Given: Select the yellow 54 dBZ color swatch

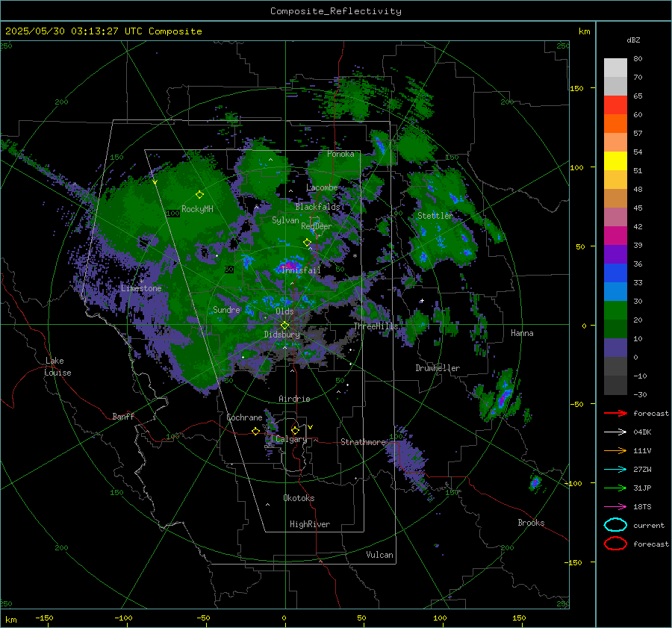Looking at the screenshot, I should pos(615,161).
